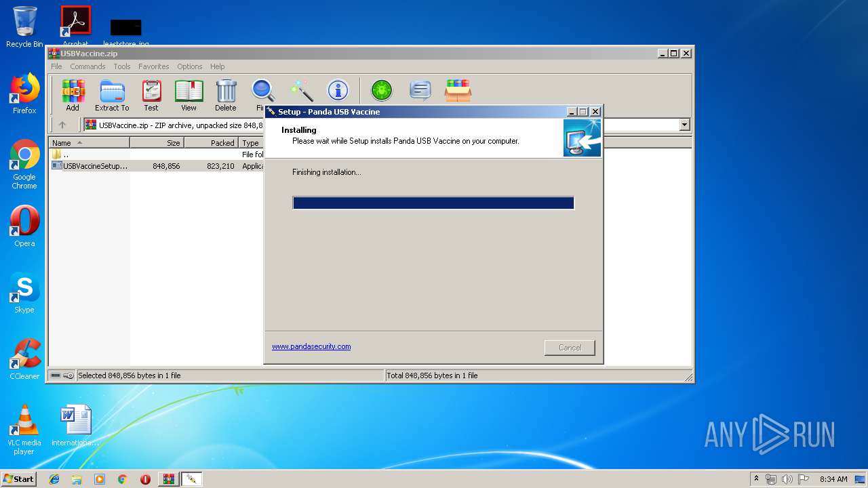The height and width of the screenshot is (488, 868).
Task: Open the Help menu in WinRAR
Action: coord(217,66)
